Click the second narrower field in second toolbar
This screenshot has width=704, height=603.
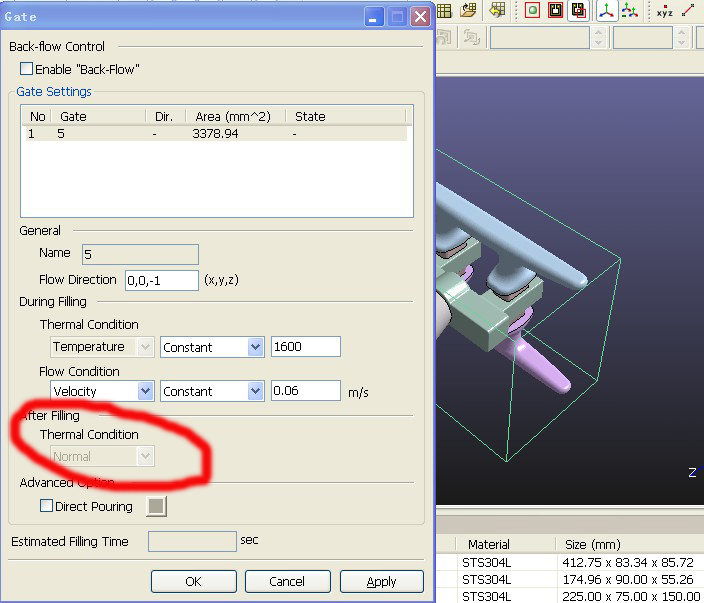tap(642, 37)
